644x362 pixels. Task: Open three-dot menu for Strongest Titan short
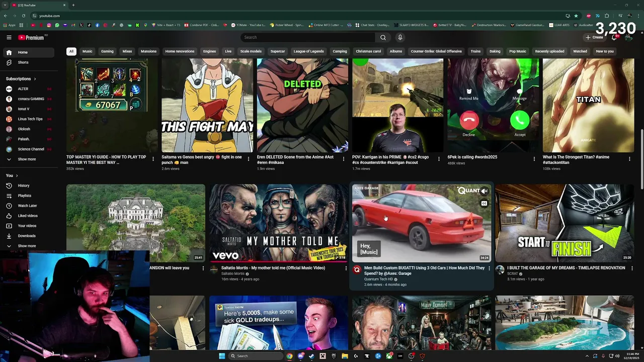tap(629, 159)
